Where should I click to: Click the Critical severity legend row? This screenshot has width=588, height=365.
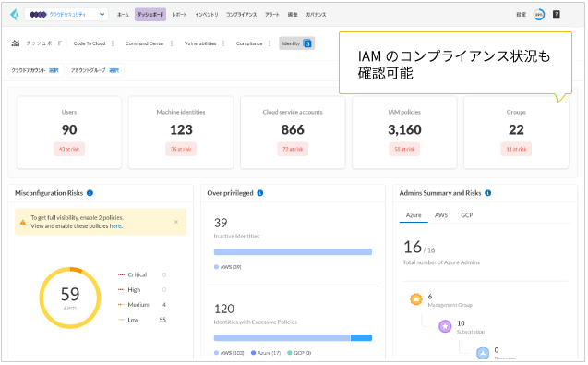tap(142, 274)
